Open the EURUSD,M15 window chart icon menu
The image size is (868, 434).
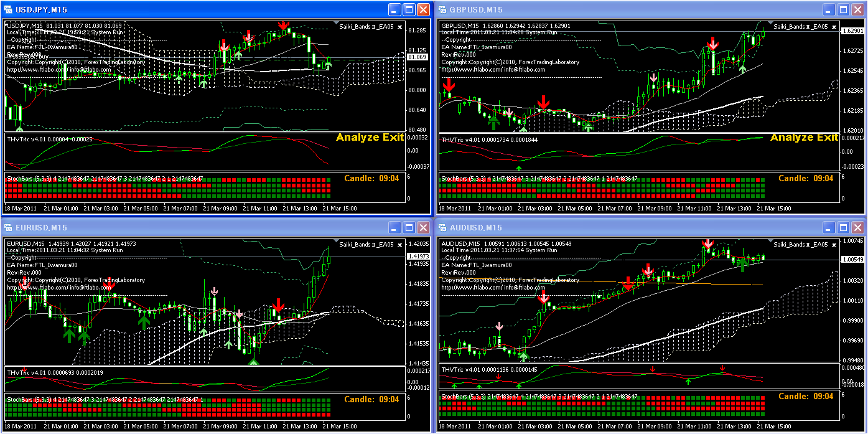9,228
